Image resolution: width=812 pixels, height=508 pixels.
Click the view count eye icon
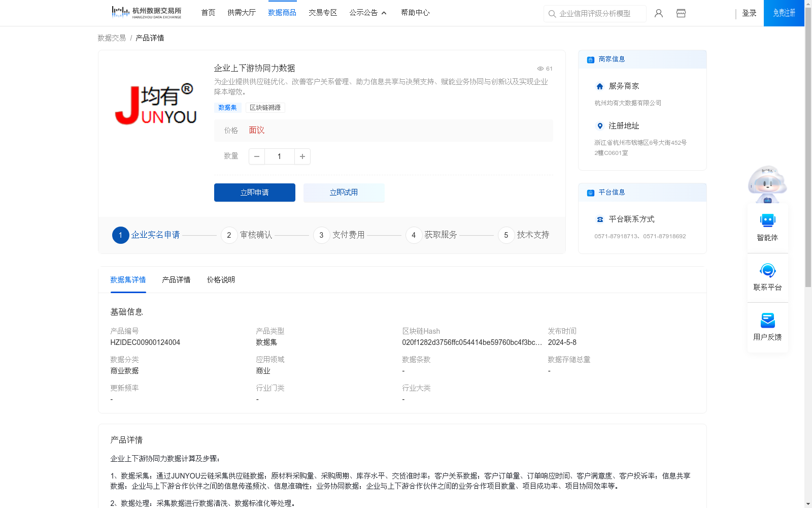click(x=540, y=69)
